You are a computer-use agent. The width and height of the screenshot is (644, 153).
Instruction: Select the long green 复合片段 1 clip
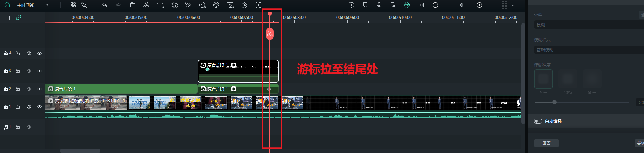pyautogui.click(x=121, y=89)
